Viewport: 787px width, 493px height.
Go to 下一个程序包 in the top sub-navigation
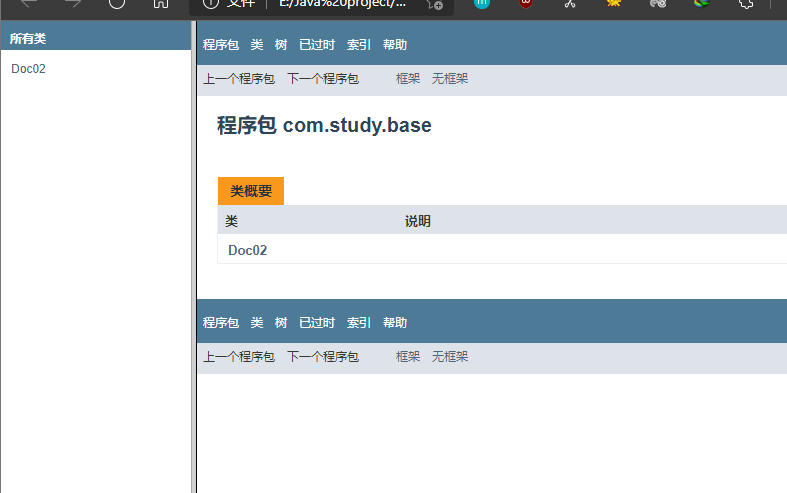323,79
